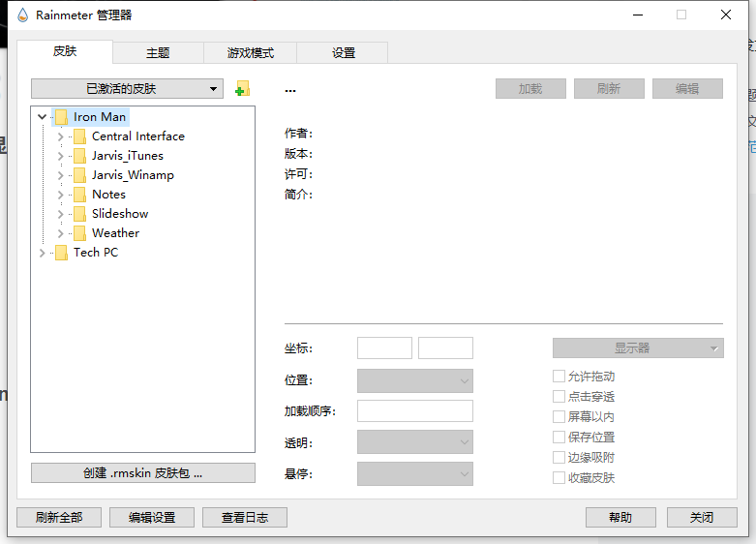Viewport: 756px width, 544px height.
Task: Expand the Jarvis_Winamp node
Action: click(60, 175)
